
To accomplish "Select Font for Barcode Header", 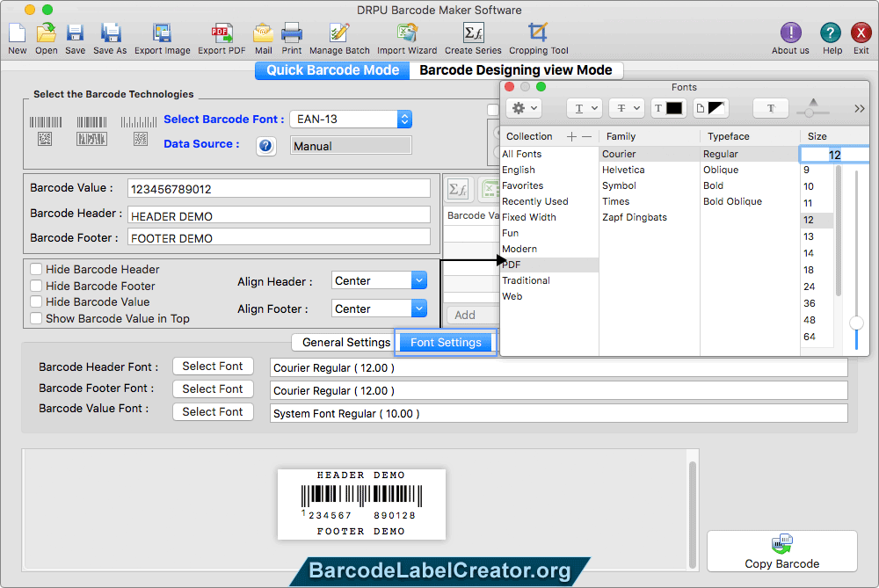I will pos(213,366).
